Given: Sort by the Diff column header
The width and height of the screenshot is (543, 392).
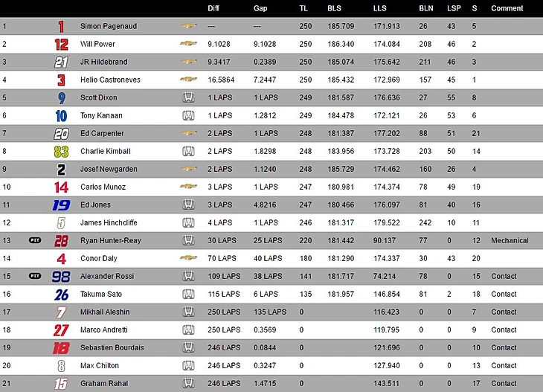Looking at the screenshot, I should [x=214, y=8].
